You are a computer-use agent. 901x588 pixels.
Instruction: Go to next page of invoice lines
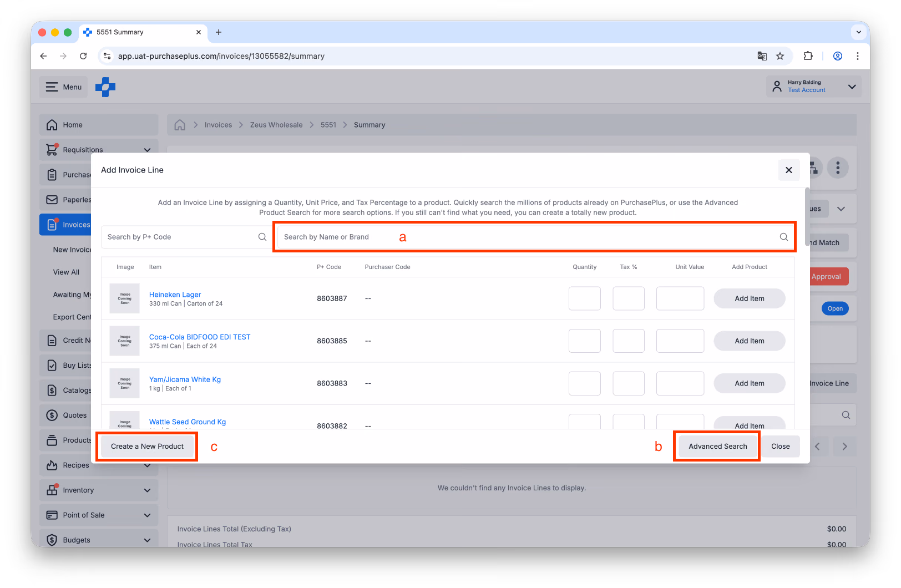click(x=844, y=447)
